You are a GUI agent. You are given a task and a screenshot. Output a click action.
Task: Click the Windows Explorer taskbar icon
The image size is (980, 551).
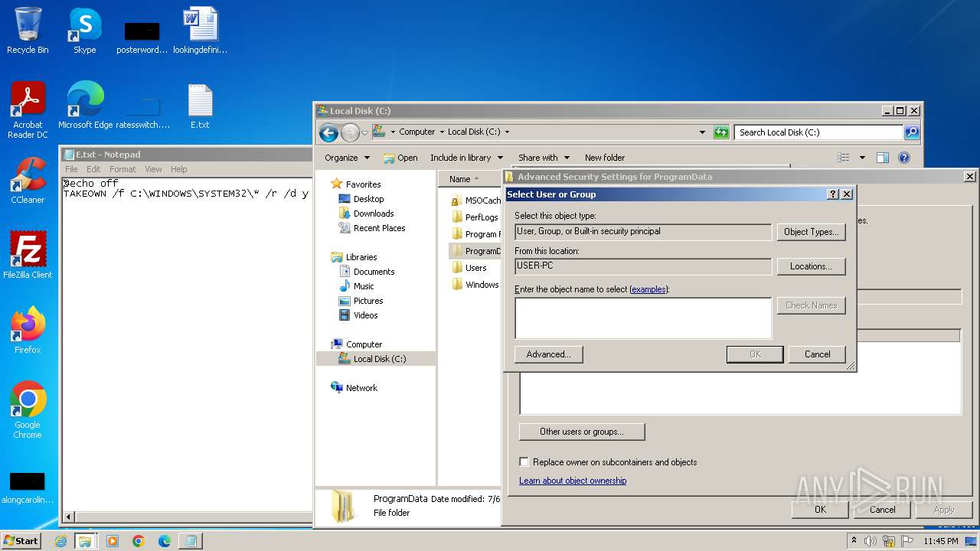tap(85, 541)
